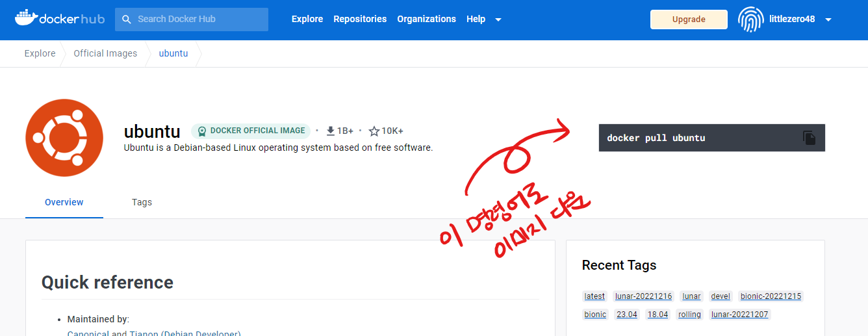Select the rolling tag

690,315
